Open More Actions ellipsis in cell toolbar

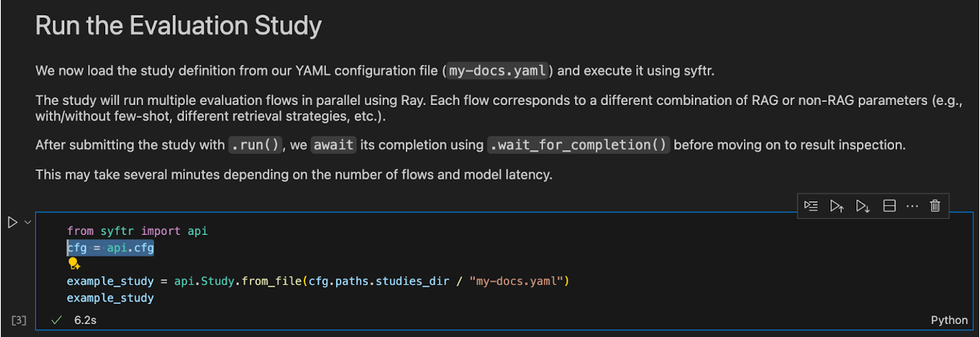pos(912,206)
